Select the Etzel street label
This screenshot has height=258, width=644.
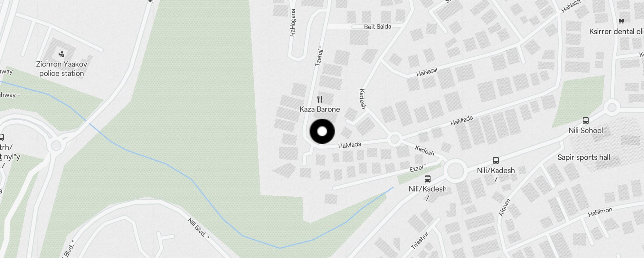coord(418,168)
